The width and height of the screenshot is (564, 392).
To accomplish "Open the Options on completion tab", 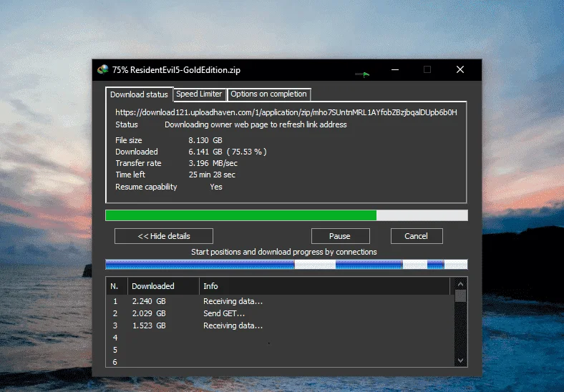I will pos(268,94).
